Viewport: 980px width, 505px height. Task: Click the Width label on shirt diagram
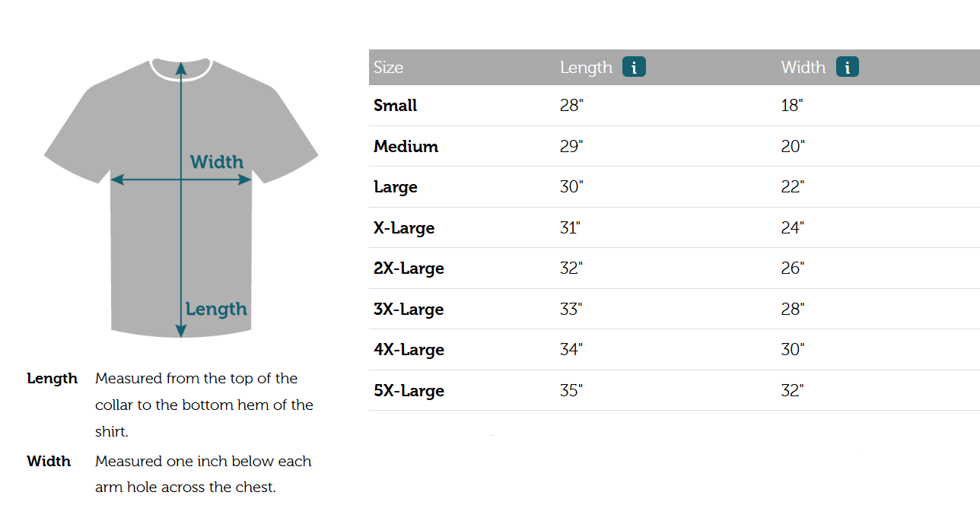pyautogui.click(x=217, y=162)
